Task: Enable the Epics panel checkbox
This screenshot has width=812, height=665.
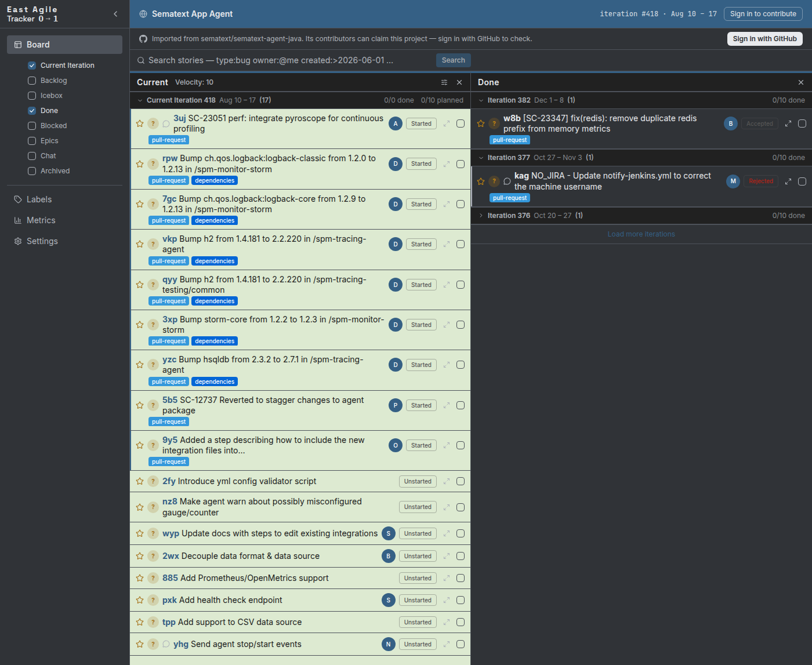Action: [x=32, y=141]
